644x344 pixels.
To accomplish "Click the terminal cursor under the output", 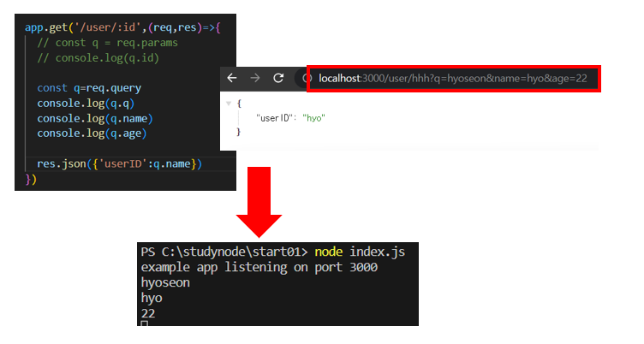I will [144, 323].
